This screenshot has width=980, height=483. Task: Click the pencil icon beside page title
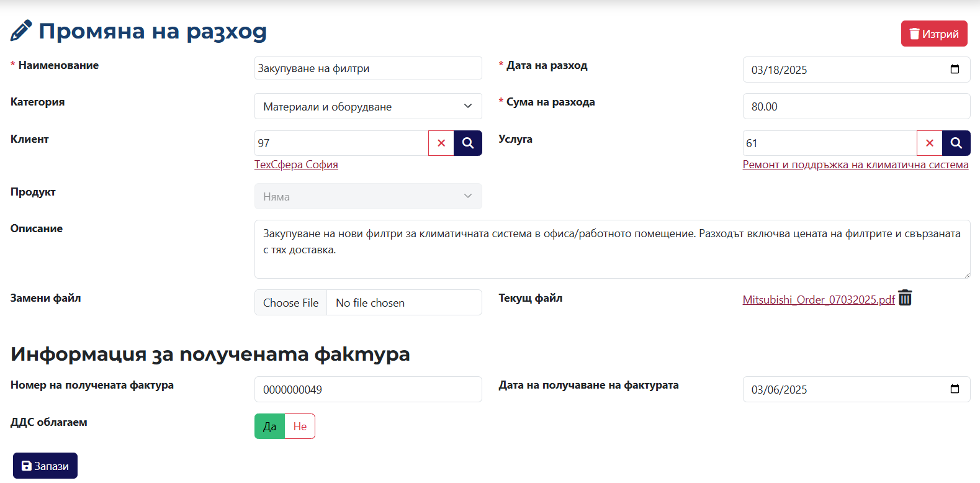[21, 30]
